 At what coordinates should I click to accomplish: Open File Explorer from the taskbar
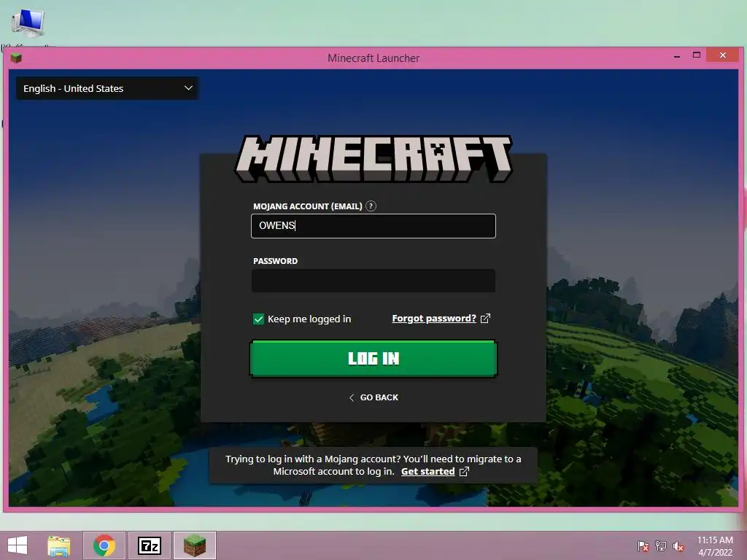tap(58, 545)
